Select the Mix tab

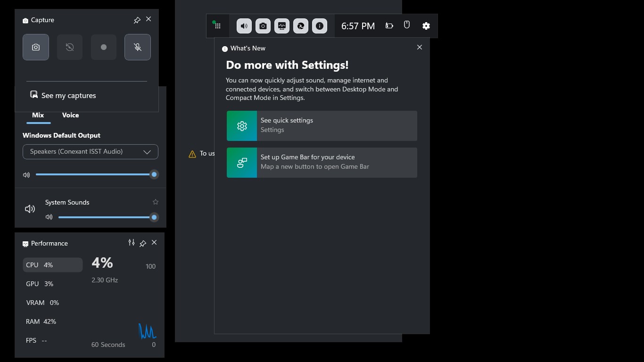click(38, 115)
